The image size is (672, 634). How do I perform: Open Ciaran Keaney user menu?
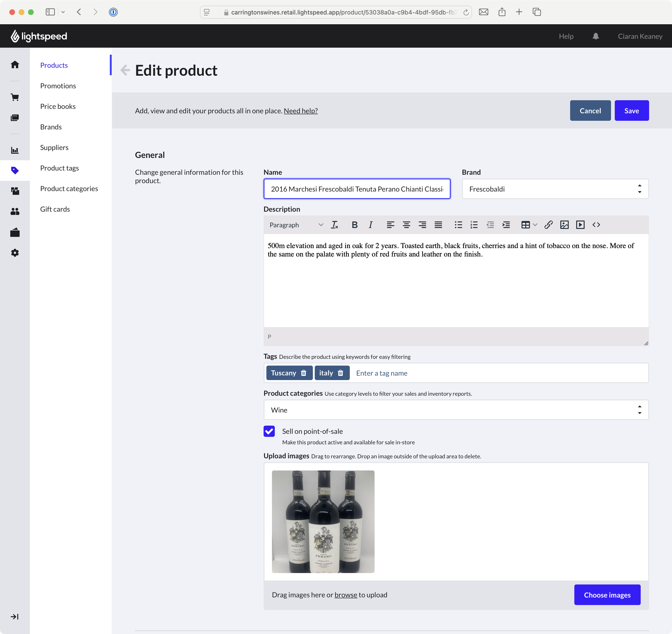640,36
